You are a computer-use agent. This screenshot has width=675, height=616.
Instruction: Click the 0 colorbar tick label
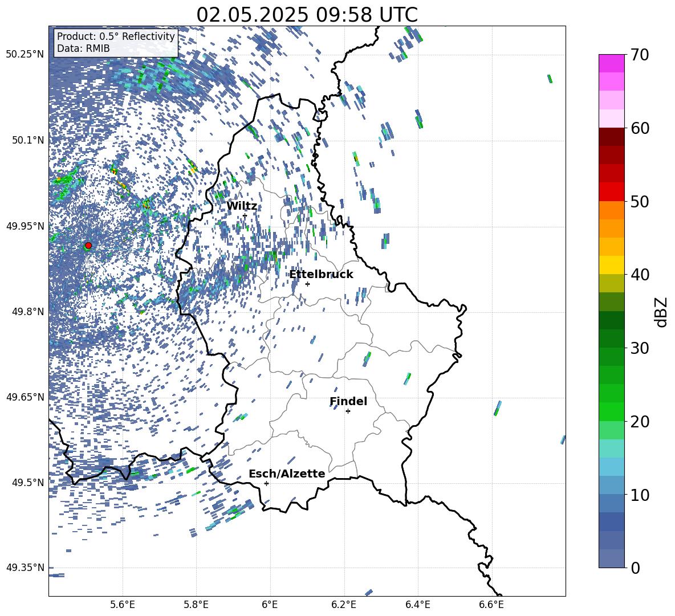[x=635, y=568]
